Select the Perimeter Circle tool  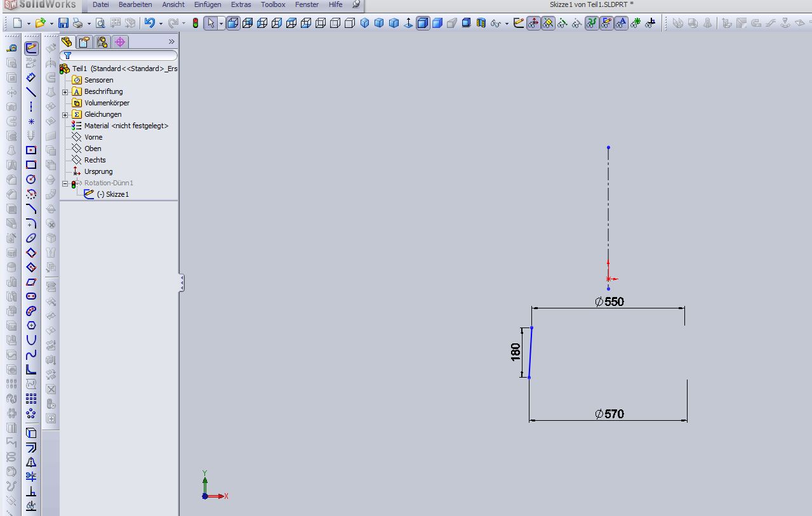31,194
